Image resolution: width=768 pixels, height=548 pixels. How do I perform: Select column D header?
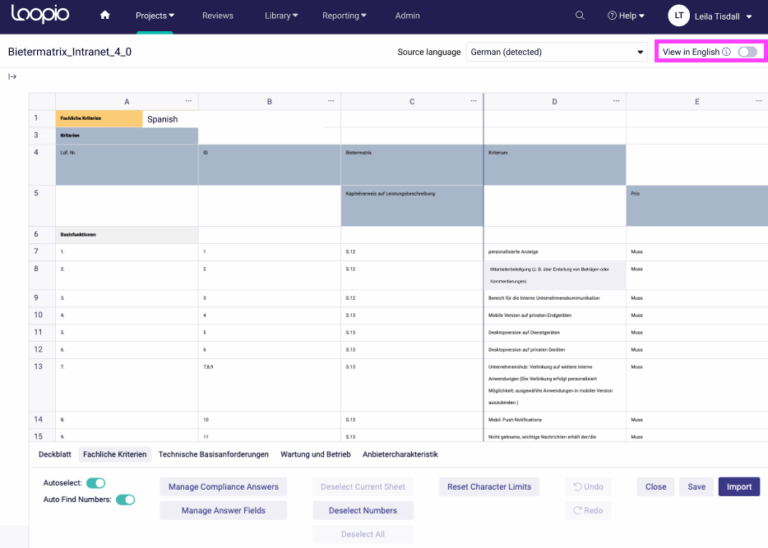coord(554,101)
